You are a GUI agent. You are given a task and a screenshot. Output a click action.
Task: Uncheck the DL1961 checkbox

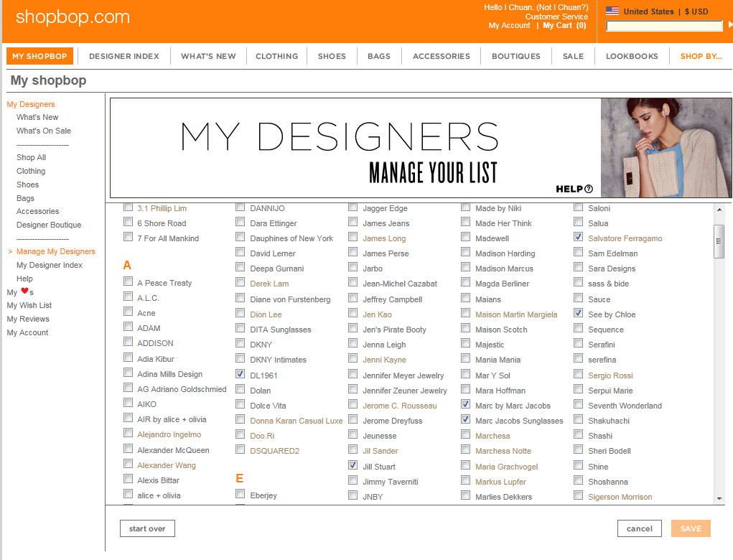click(241, 374)
